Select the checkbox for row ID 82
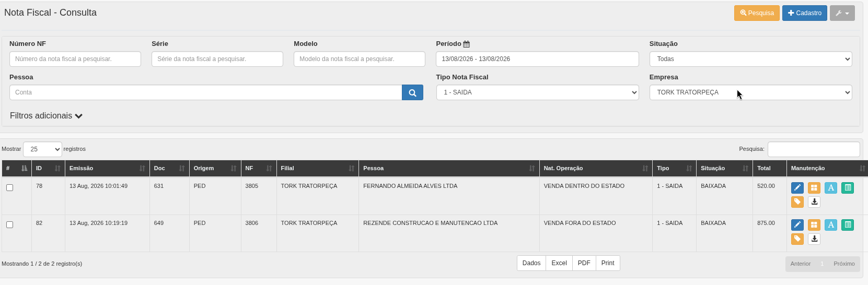The image size is (868, 285). coord(9,224)
